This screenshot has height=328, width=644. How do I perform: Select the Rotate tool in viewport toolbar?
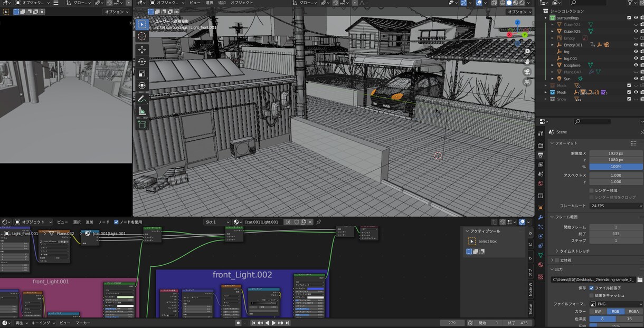click(x=141, y=62)
